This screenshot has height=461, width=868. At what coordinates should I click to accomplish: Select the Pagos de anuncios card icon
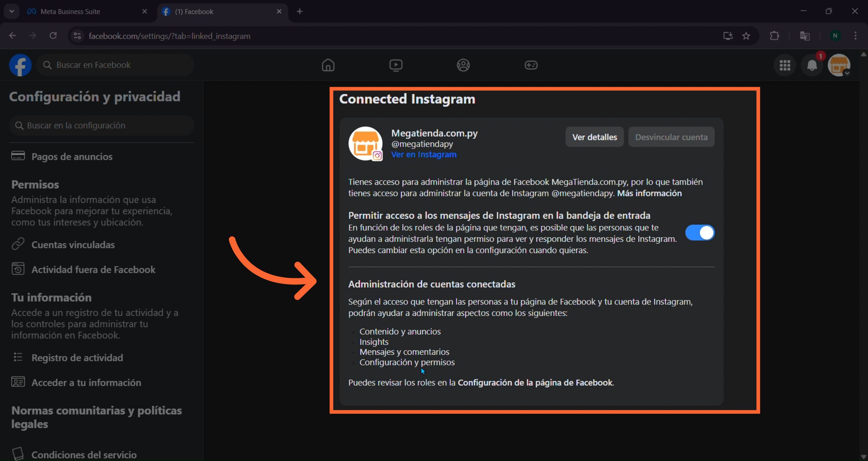pos(18,155)
